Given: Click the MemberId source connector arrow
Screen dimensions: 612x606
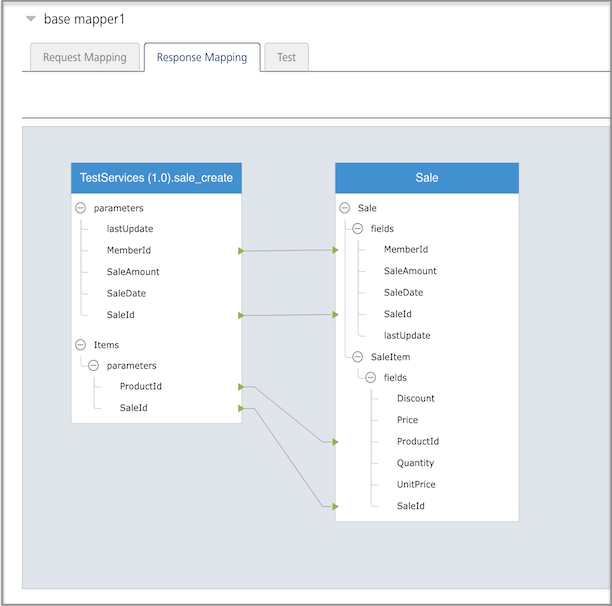Looking at the screenshot, I should point(240,250).
